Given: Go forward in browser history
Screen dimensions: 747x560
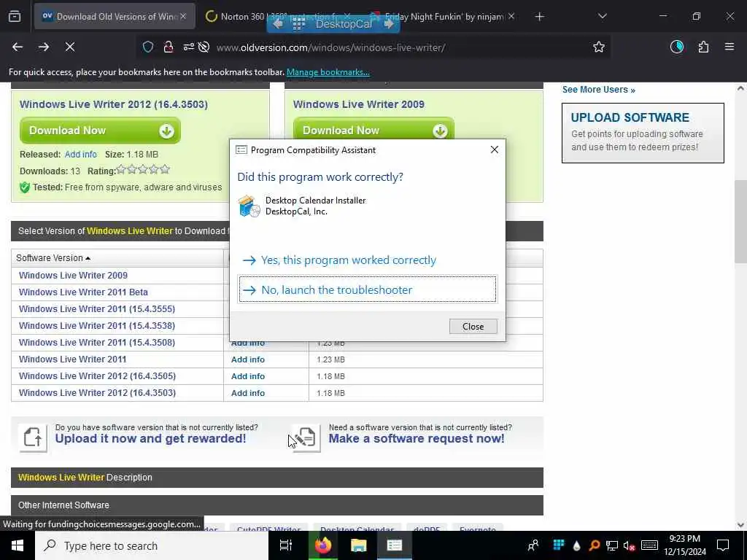Looking at the screenshot, I should (x=43, y=47).
